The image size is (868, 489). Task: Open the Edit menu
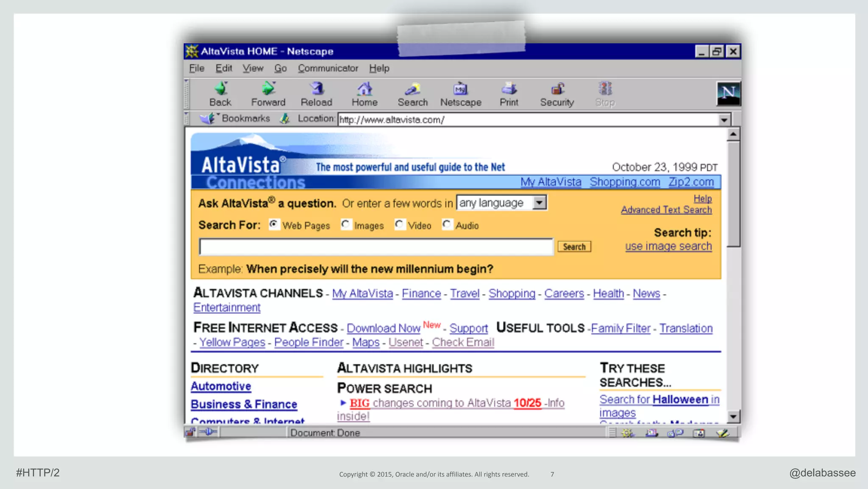(x=224, y=68)
